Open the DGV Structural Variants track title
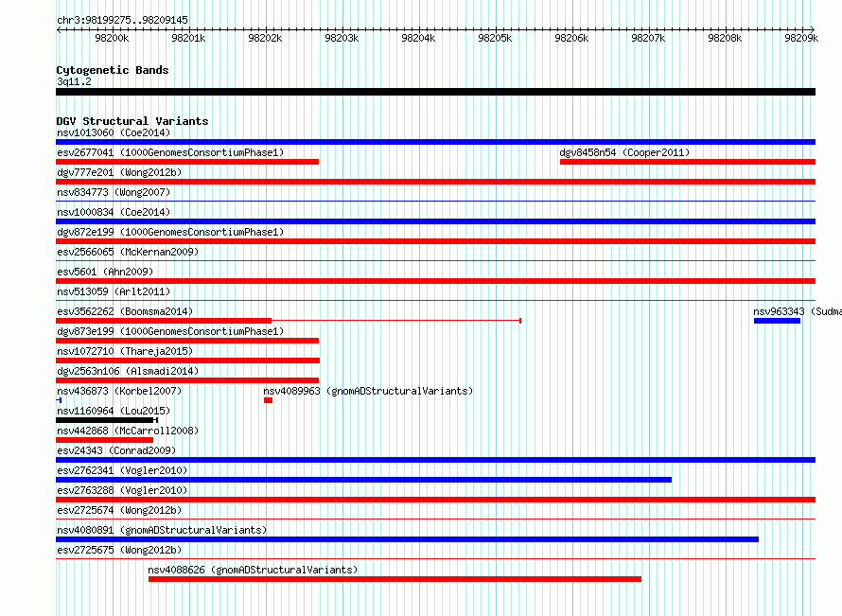This screenshot has width=842, height=616. pyautogui.click(x=132, y=121)
